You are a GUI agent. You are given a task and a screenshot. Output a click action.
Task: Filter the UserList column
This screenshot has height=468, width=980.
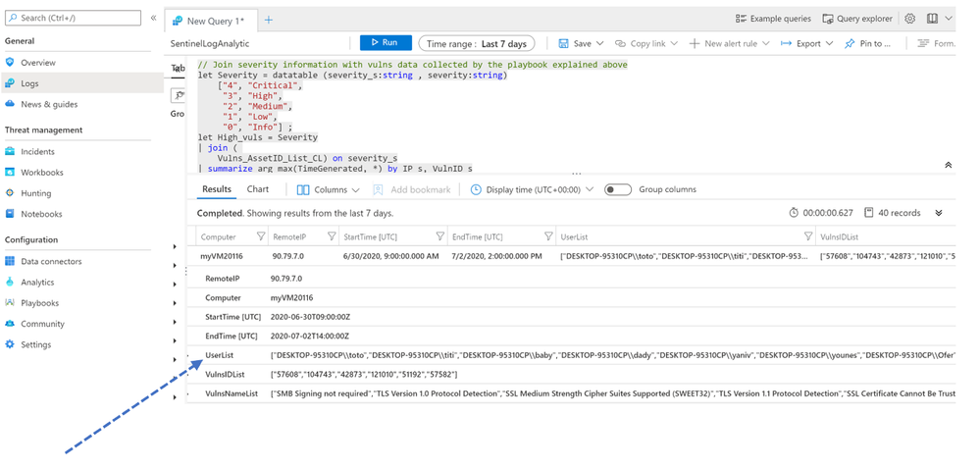807,236
